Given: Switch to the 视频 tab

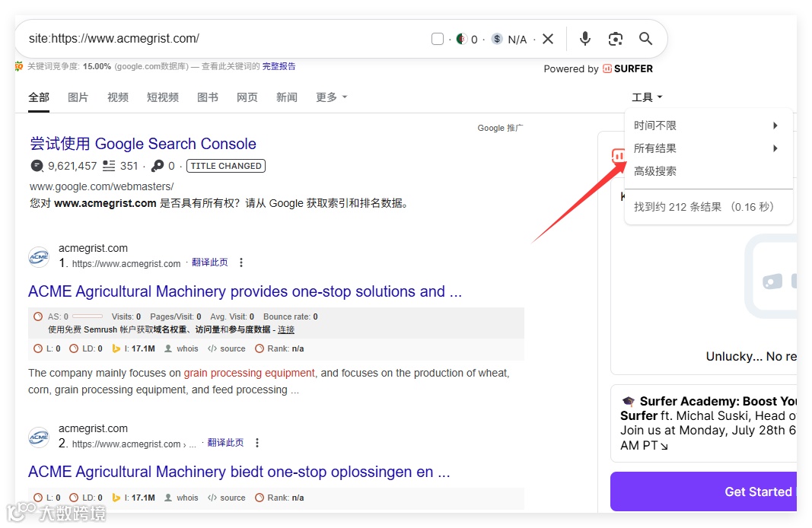Looking at the screenshot, I should [118, 97].
